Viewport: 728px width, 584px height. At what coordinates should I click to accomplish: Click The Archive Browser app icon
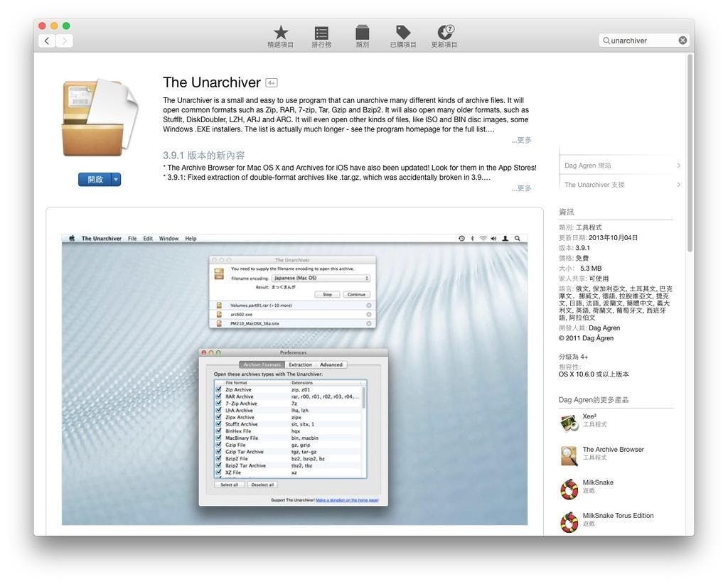(569, 455)
